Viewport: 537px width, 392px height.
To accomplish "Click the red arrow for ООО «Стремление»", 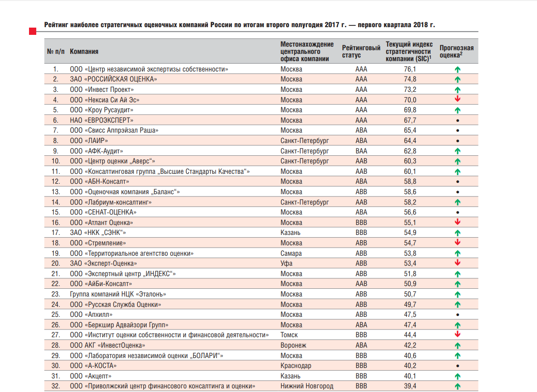I will click(x=458, y=243).
